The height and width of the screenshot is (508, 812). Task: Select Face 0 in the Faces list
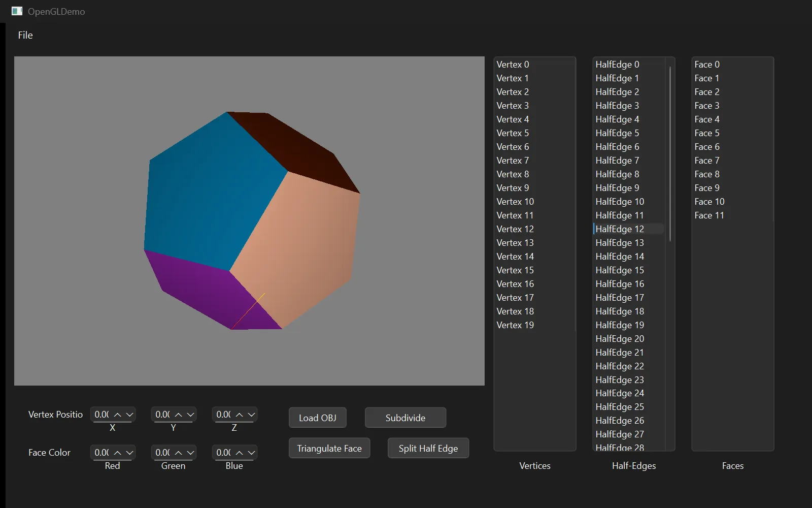732,65
